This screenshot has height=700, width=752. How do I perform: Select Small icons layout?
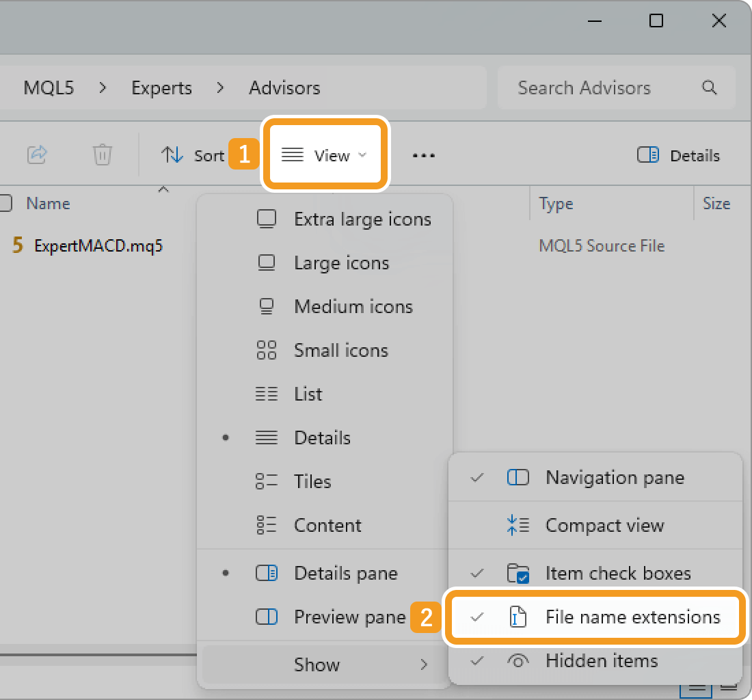coord(340,351)
